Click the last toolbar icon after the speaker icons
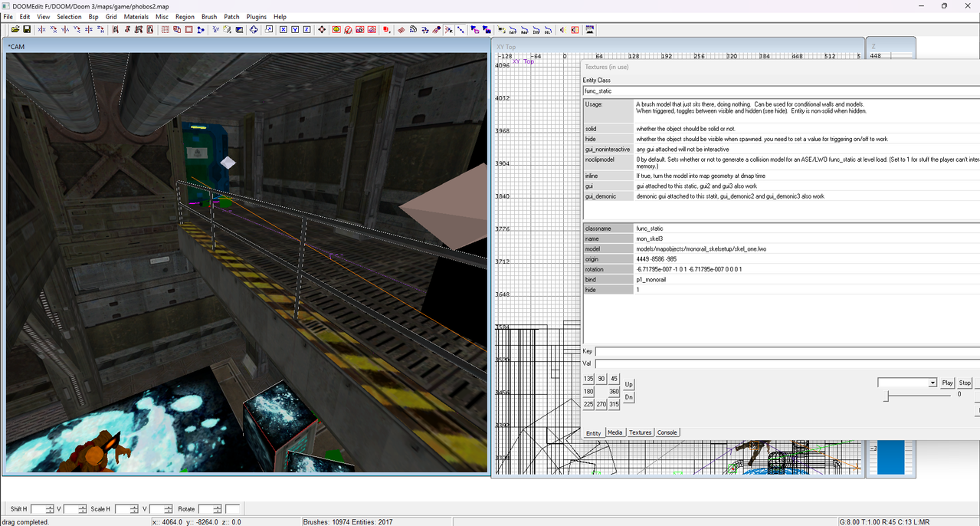This screenshot has width=980, height=526. (590, 30)
